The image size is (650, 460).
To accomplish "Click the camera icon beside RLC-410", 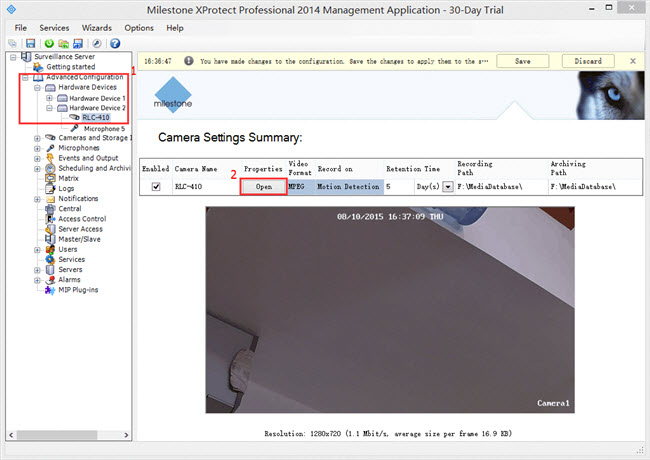I will click(75, 118).
